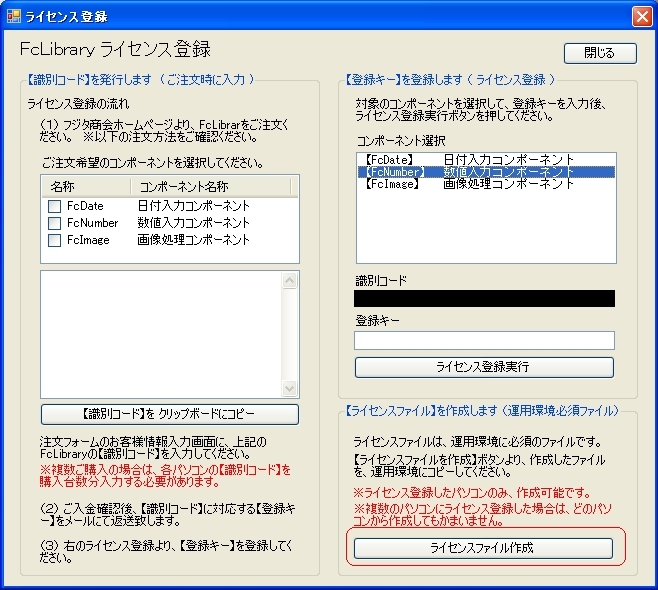The image size is (658, 590).
Task: Click 【識別コード】を クリップボードにコピー button
Action: (170, 414)
